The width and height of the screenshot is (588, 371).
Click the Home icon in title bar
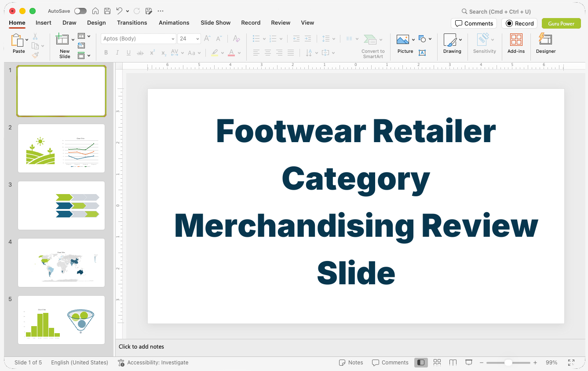95,11
